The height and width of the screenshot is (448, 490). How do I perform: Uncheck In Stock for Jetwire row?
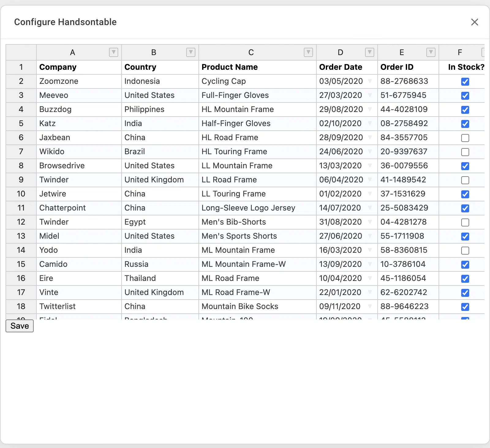(x=465, y=194)
